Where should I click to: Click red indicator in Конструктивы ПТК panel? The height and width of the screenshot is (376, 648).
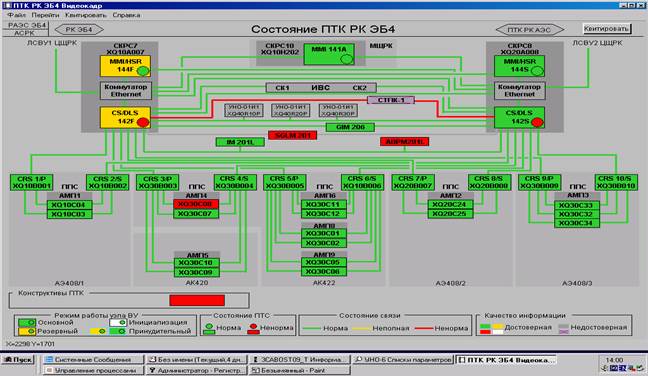click(x=197, y=300)
